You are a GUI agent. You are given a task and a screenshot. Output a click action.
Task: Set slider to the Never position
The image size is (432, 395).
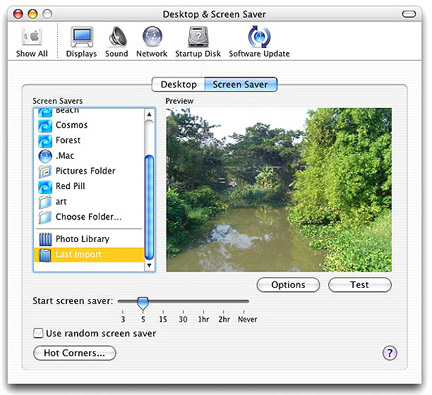(x=244, y=301)
